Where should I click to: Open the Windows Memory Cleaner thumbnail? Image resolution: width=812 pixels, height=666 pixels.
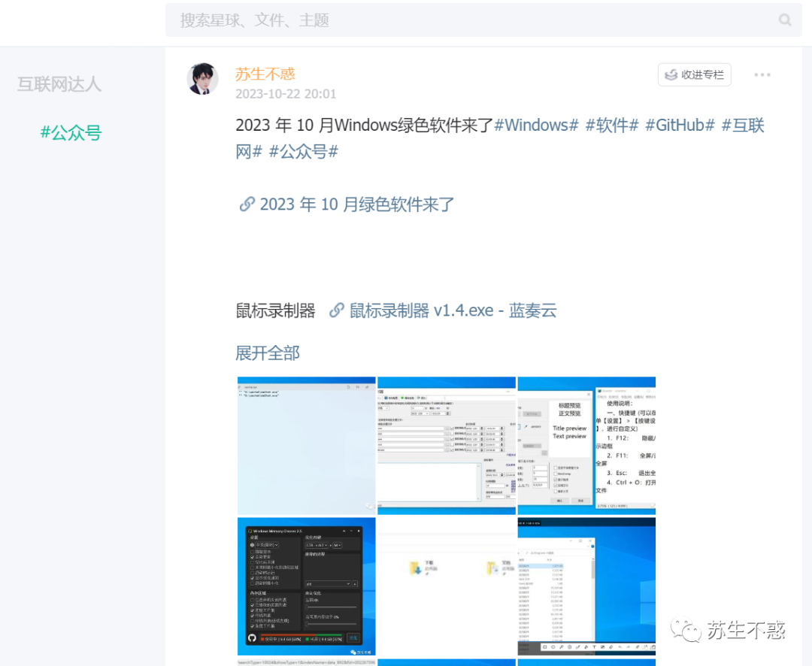[307, 586]
